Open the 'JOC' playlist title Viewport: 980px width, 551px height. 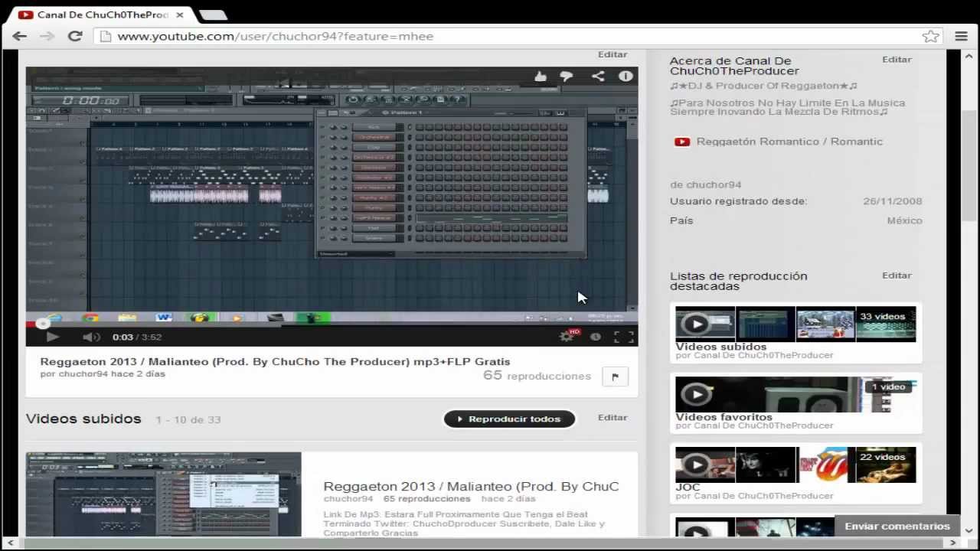[688, 487]
